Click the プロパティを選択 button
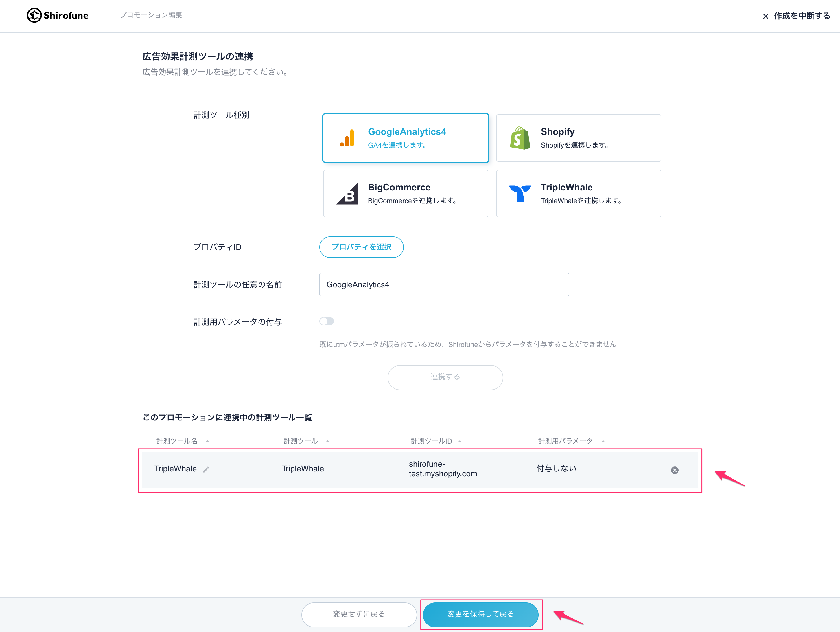 [361, 247]
